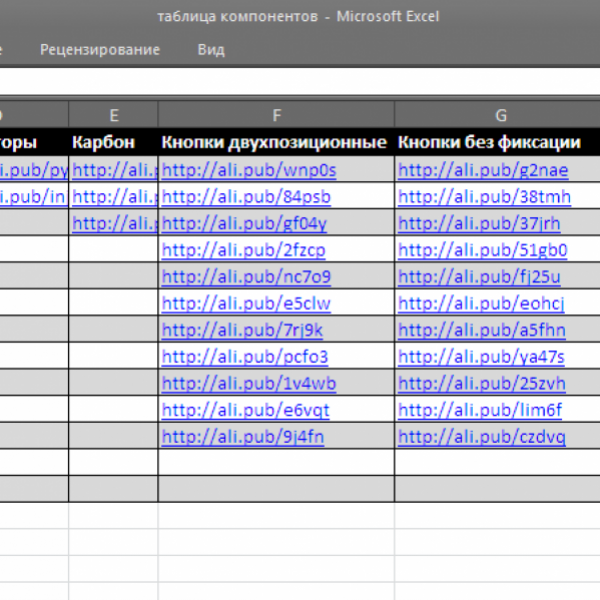Screen dimensions: 600x600
Task: Select column E header
Action: [114, 114]
